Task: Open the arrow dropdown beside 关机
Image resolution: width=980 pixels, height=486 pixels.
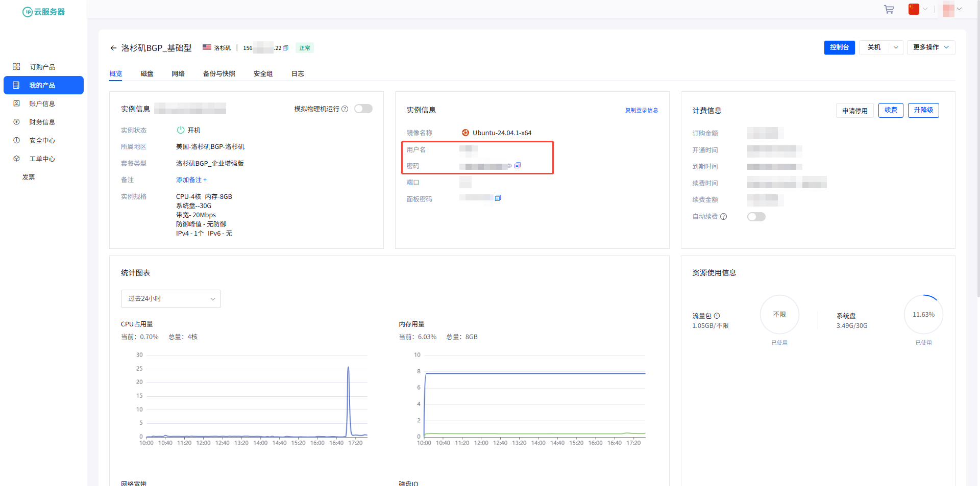Action: pyautogui.click(x=896, y=47)
